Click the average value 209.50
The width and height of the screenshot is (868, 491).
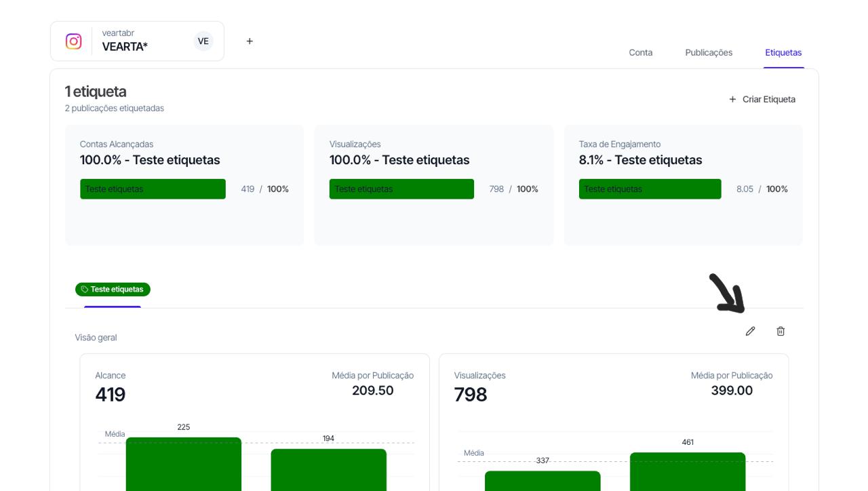tap(373, 391)
